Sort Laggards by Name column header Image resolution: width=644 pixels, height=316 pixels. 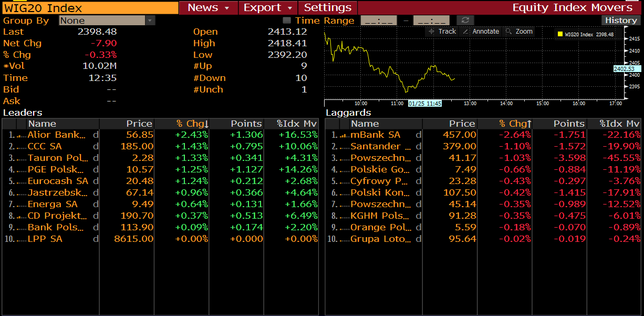pos(386,124)
